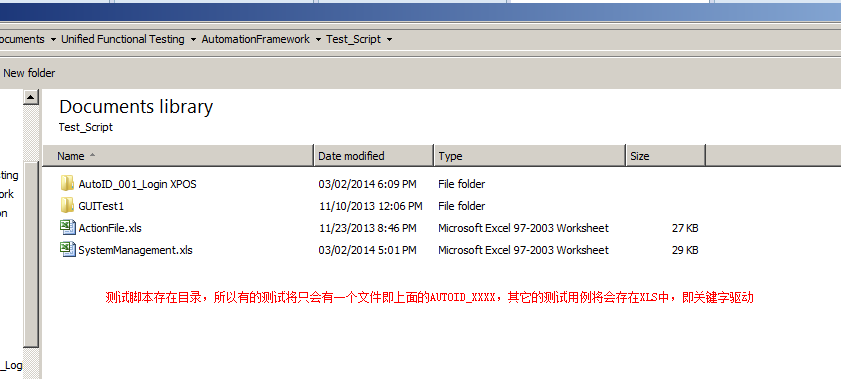Click the Name column sort arrow indicator
This screenshot has width=841, height=379.
coord(92,155)
